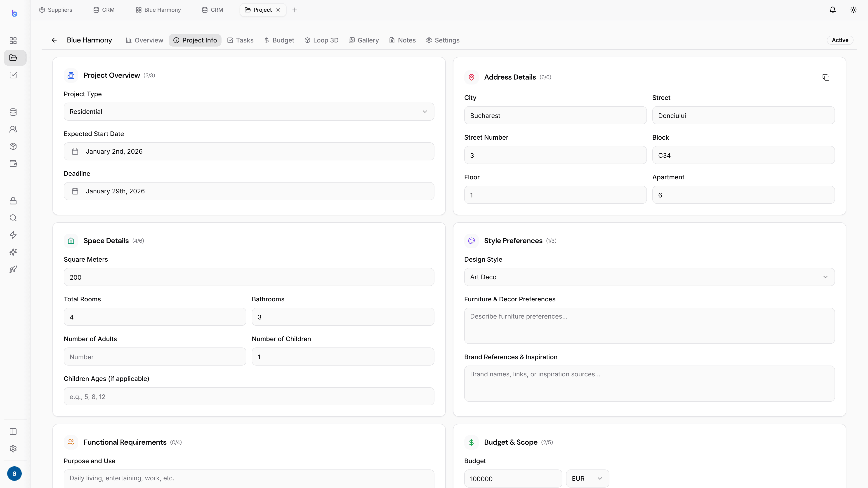Screen dimensions: 868x488
Task: Click Furniture & Decor Preferences textarea
Action: [x=649, y=326]
